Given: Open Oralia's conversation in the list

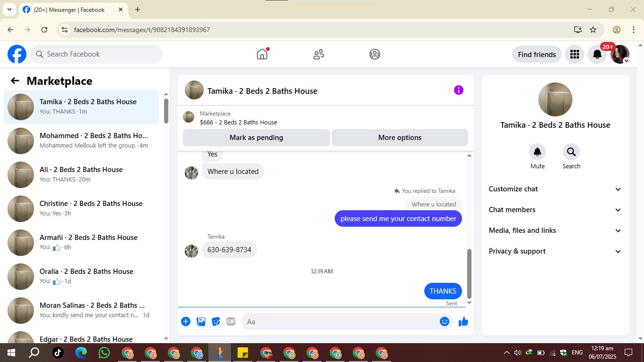Looking at the screenshot, I should tap(82, 277).
